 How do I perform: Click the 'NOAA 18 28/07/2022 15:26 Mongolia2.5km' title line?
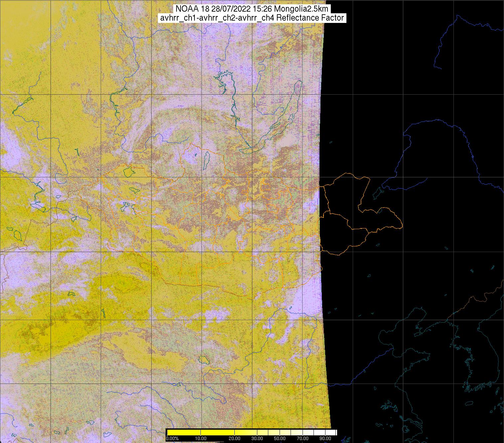[251, 9]
